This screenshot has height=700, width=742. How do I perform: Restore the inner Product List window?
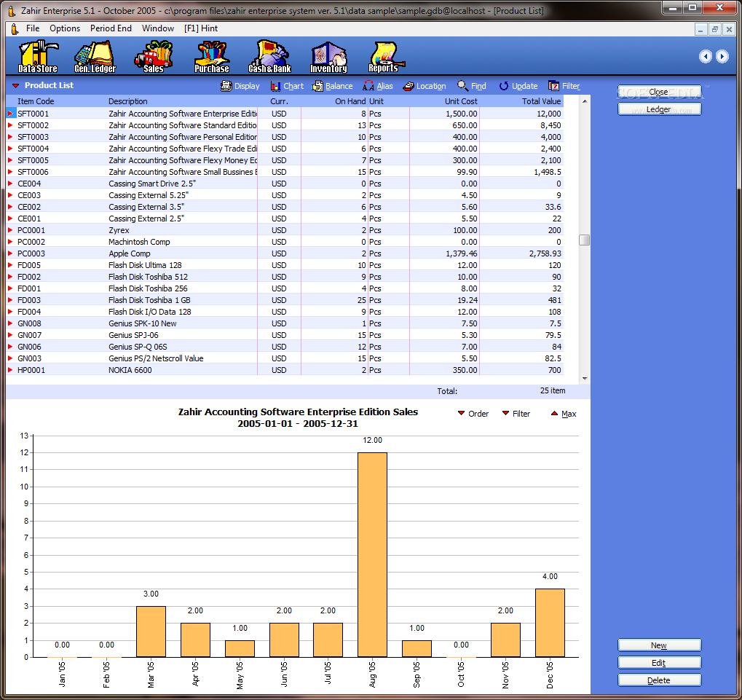click(x=715, y=29)
